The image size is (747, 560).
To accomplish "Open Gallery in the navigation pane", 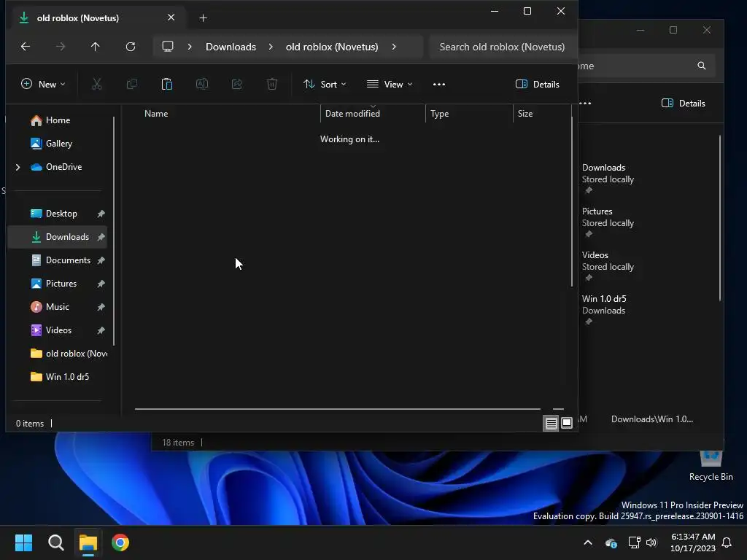I will [57, 144].
